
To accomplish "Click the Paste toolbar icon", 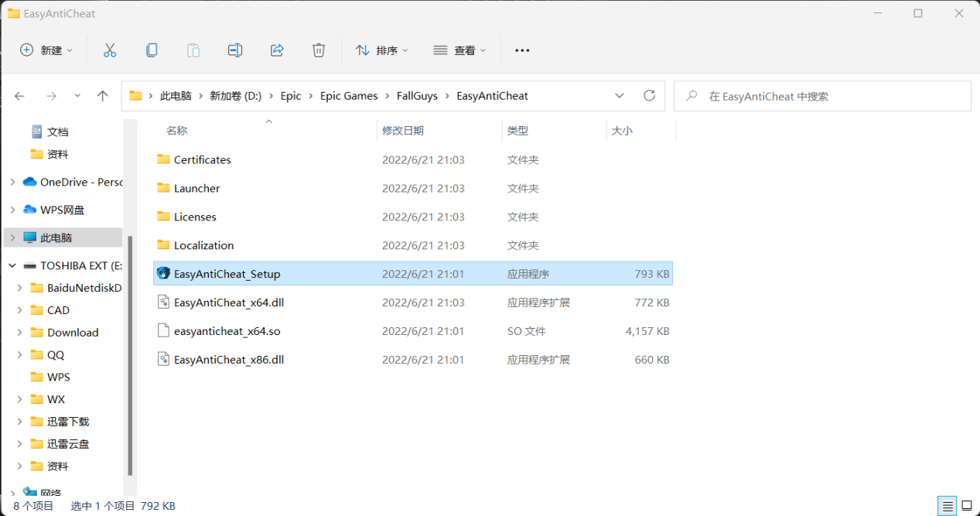I will click(x=193, y=50).
